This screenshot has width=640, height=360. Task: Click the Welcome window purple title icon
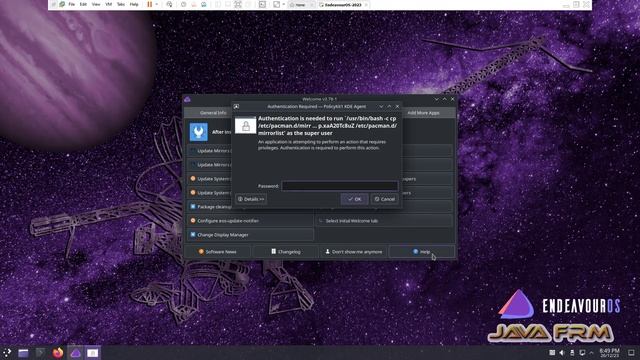[187, 99]
